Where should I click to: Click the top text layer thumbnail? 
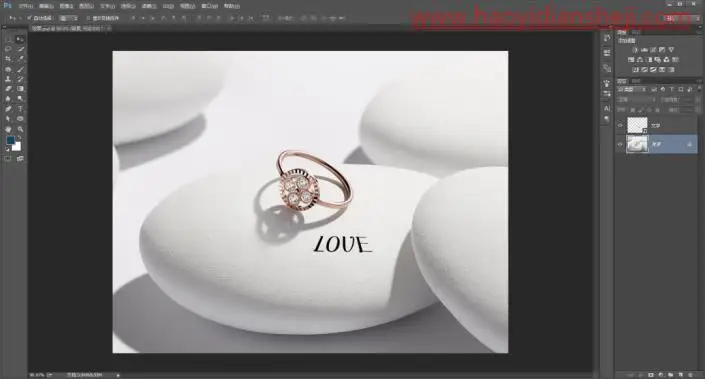(637, 125)
